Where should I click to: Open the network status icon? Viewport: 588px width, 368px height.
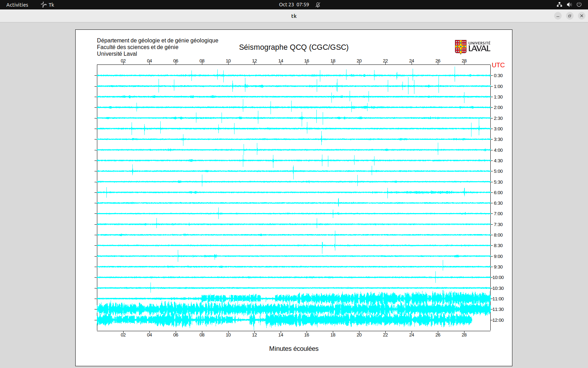click(x=559, y=5)
